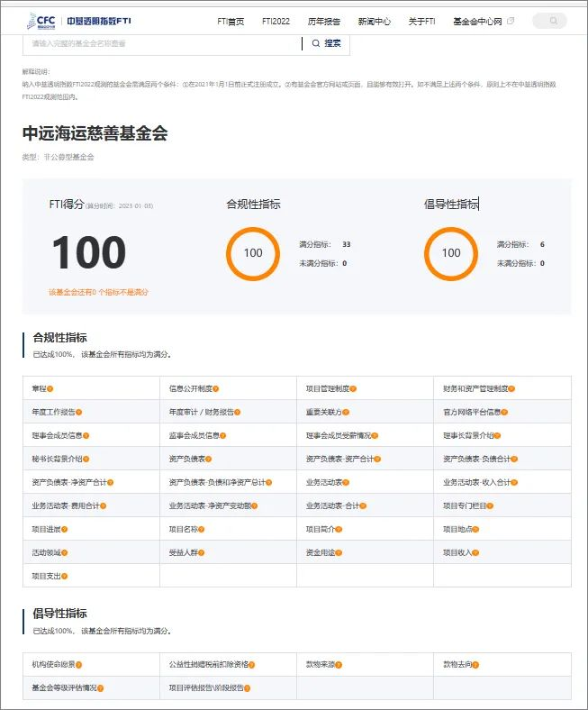Click the help icon next to 受益人群
Viewport: 588px width, 710px height.
(202, 553)
